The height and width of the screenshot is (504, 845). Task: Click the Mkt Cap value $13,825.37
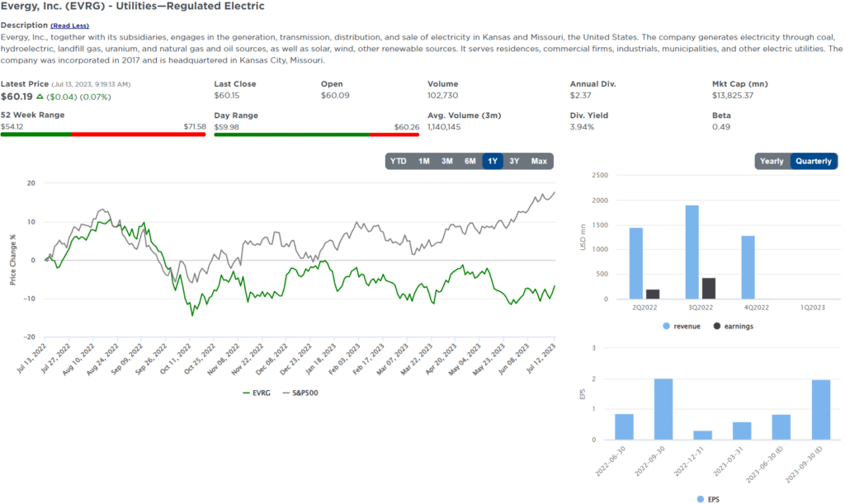point(733,96)
